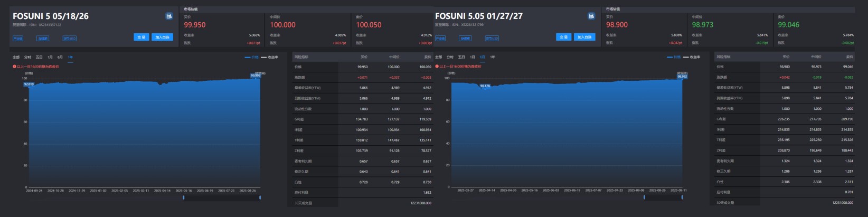Click first blue tag under FOSUNI 5 05/18/26
Image resolution: width=868 pixels, height=217 pixels.
coord(18,39)
